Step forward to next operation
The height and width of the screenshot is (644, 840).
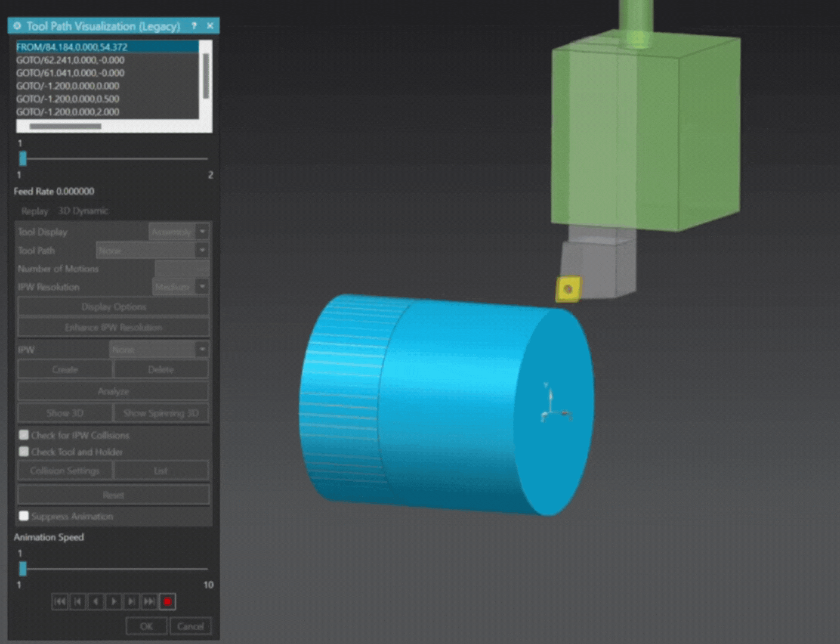pos(132,602)
